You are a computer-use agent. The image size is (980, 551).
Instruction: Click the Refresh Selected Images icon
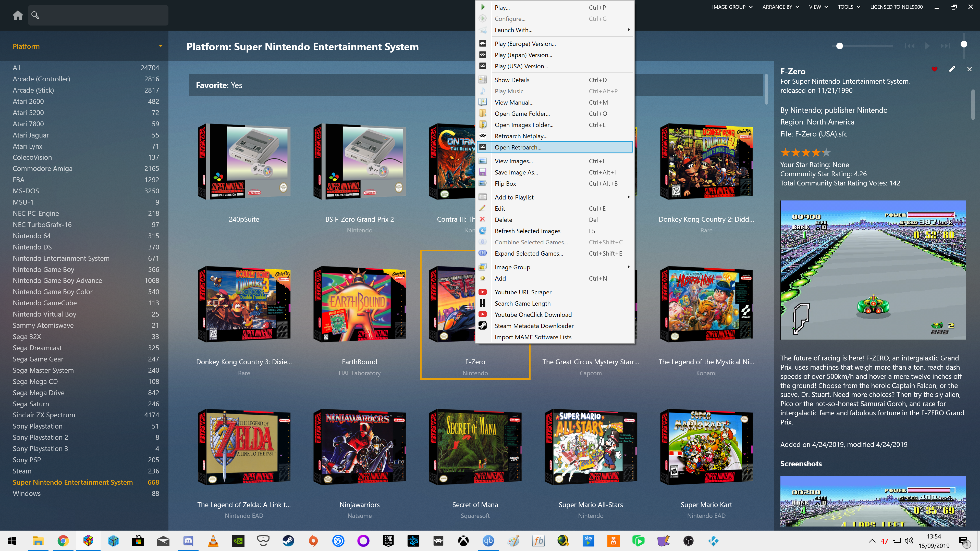pos(482,231)
